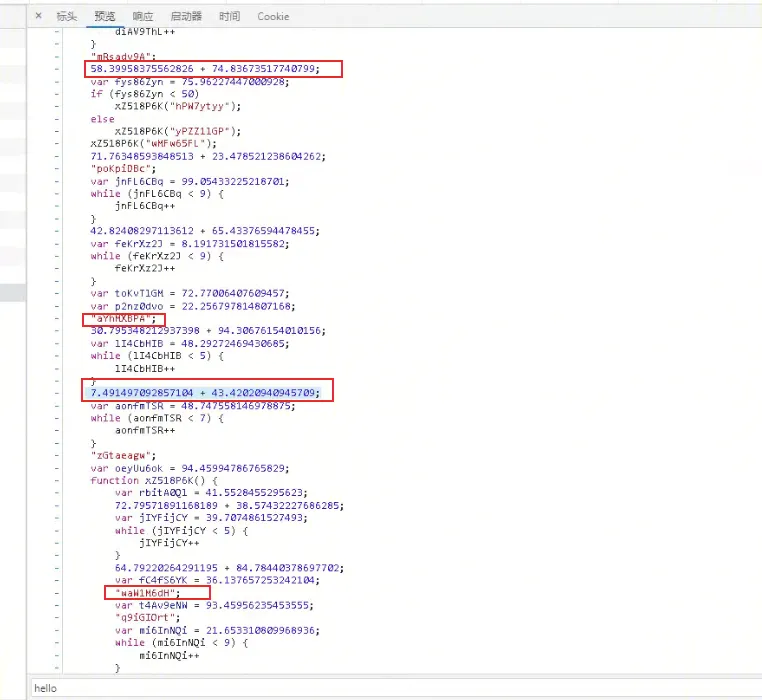Click the var fys86Zyn declaration line
Screen dimensions: 762x700
tap(202, 82)
